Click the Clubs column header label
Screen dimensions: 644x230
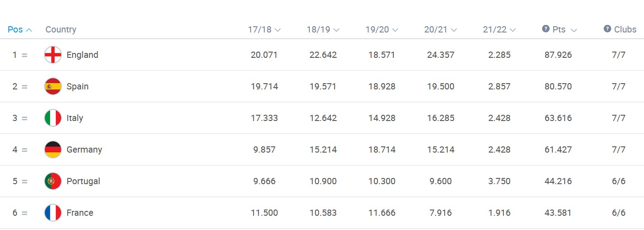coord(625,30)
